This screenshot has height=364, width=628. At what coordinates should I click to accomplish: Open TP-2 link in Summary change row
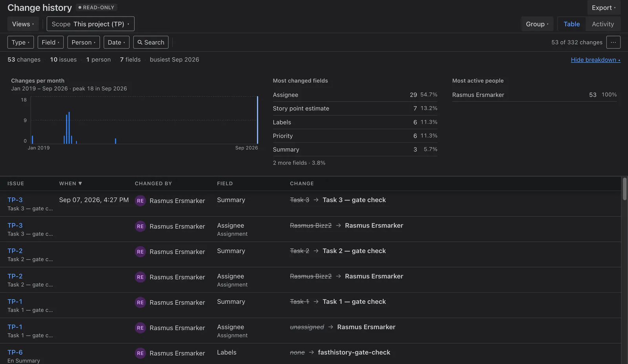tap(15, 251)
